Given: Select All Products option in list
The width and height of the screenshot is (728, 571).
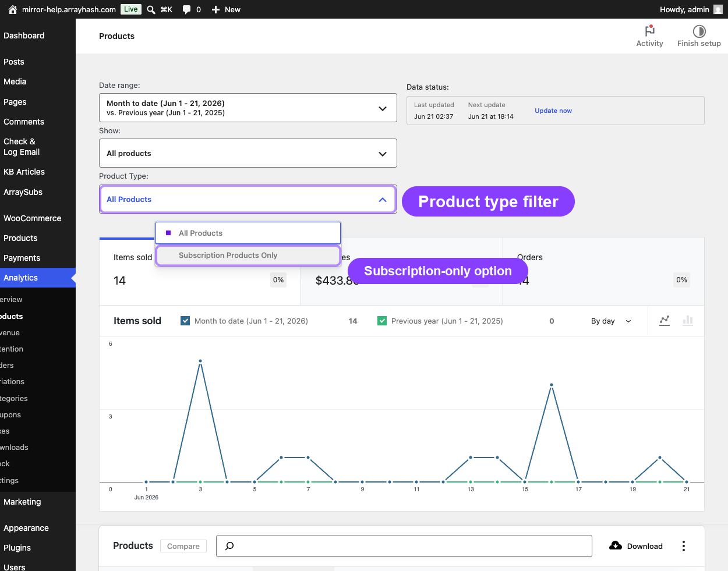Looking at the screenshot, I should pyautogui.click(x=248, y=233).
